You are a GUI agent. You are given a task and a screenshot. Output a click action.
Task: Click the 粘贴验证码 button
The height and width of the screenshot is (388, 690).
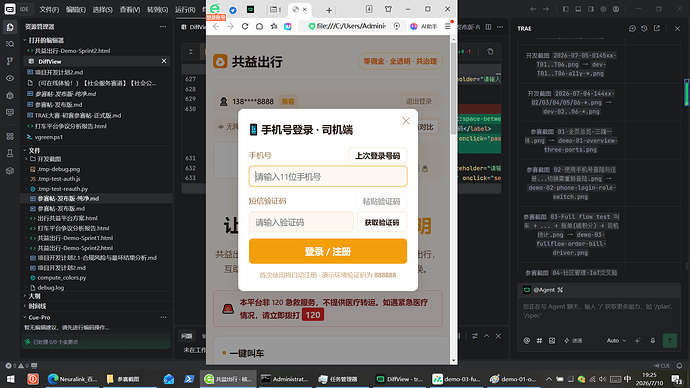(381, 201)
